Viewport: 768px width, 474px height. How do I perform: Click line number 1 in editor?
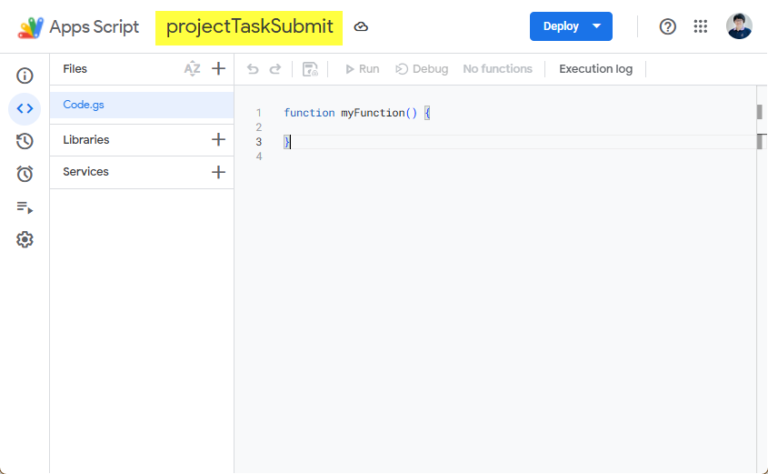[x=259, y=113]
